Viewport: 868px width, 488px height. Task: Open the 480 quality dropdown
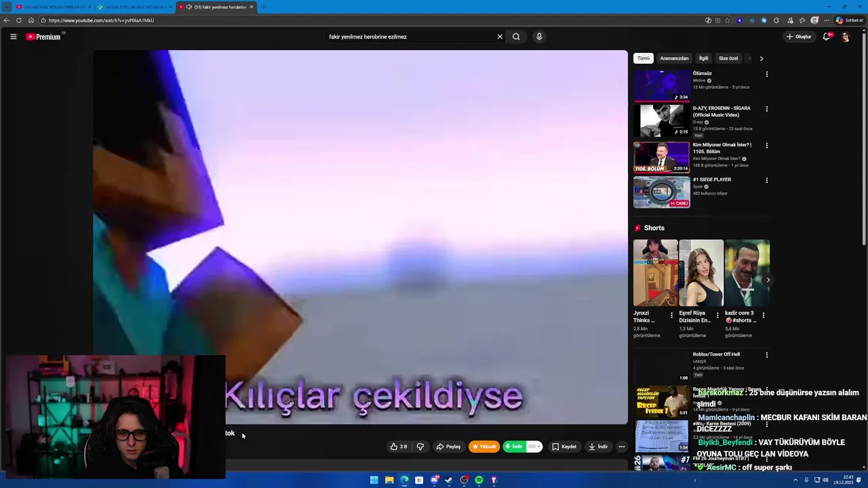[534, 447]
